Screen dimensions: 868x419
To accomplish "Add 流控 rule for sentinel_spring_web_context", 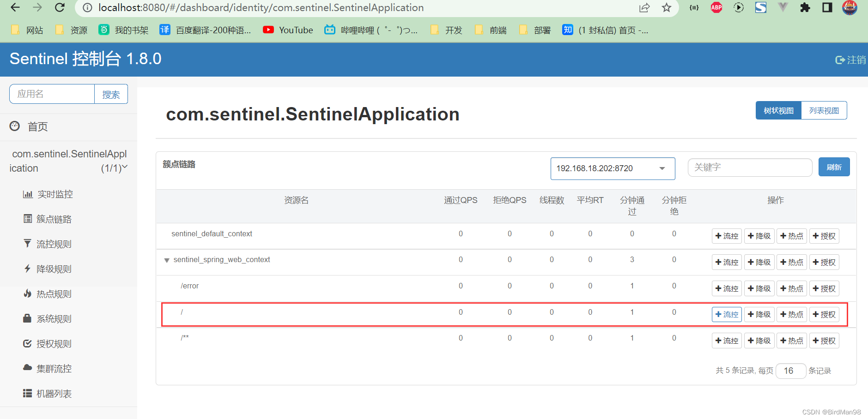I will 727,262.
